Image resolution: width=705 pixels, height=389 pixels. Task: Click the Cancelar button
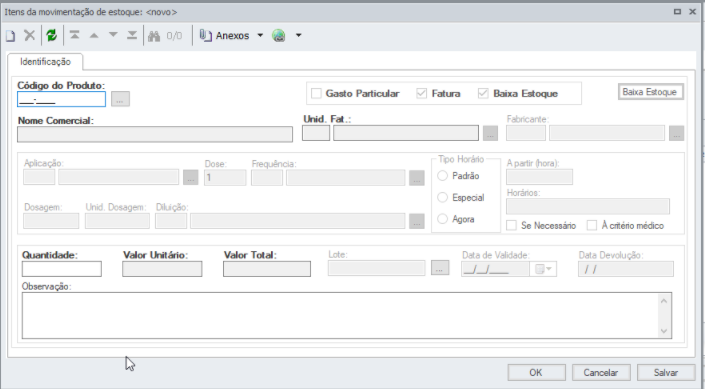pos(601,373)
